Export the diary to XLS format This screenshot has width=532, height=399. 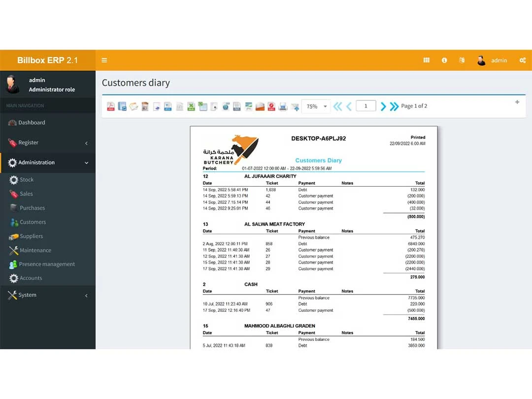(191, 106)
